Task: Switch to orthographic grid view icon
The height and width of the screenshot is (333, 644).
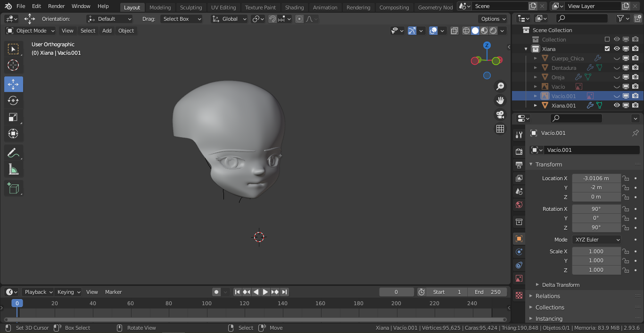Action: pyautogui.click(x=500, y=129)
